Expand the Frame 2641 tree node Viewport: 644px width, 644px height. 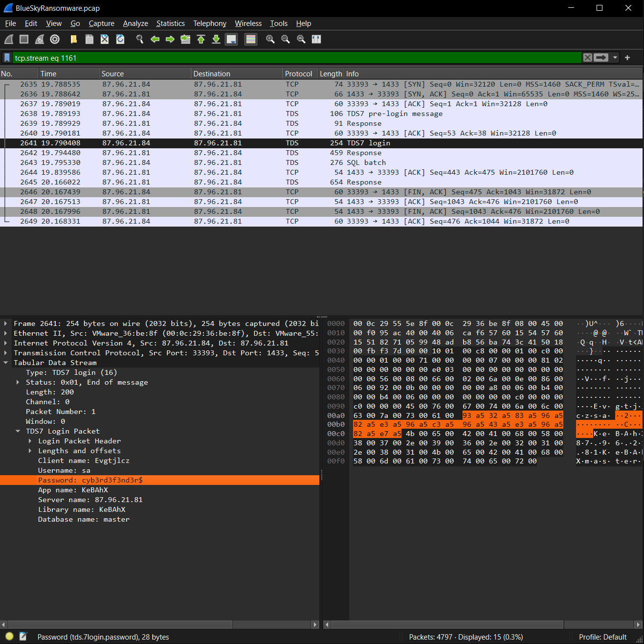click(x=5, y=323)
